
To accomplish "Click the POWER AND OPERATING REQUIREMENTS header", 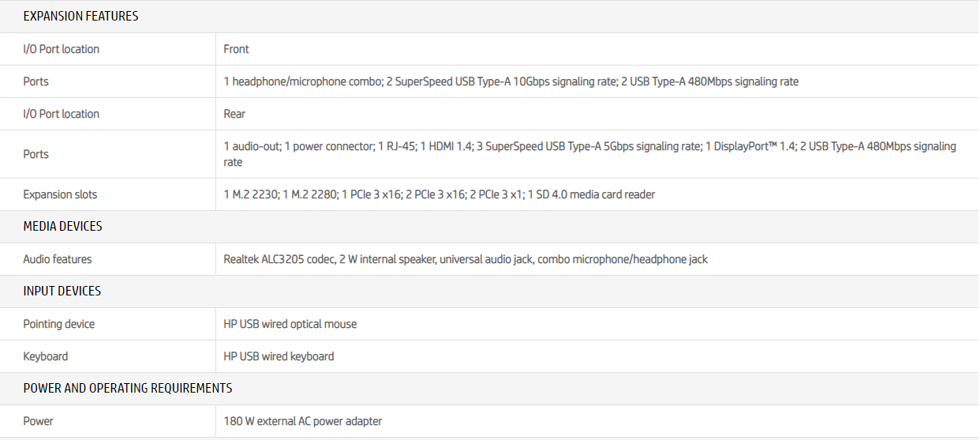I will (127, 388).
